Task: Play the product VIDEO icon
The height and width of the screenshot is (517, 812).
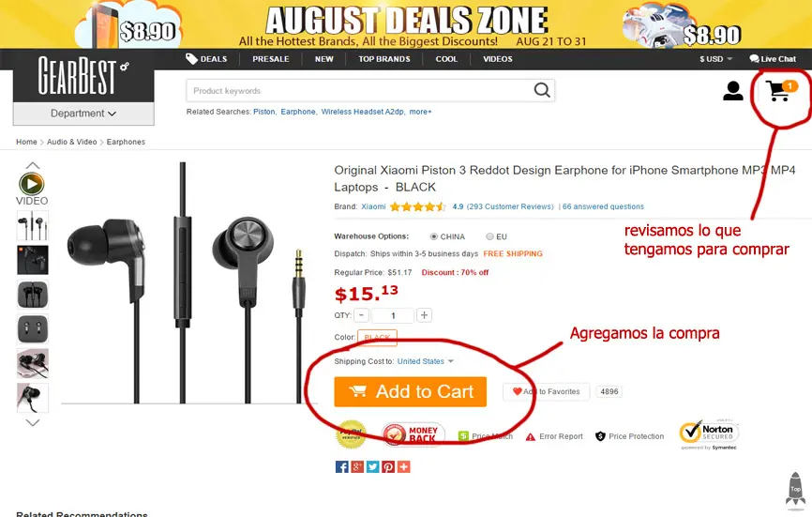Action: [32, 184]
